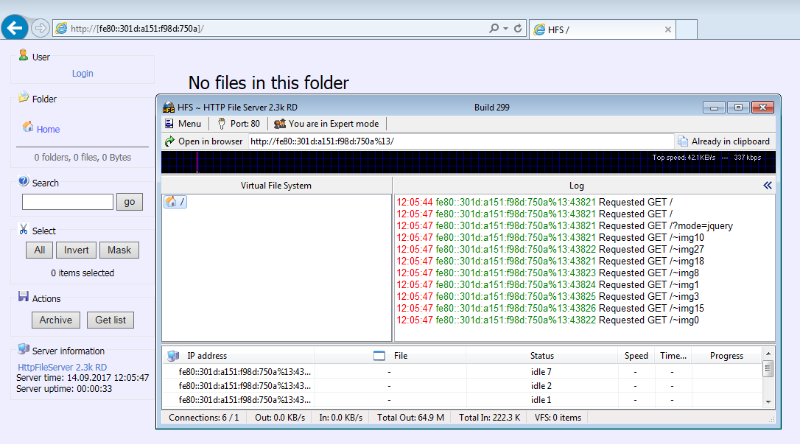
Task: Click the Invert selection button
Action: 75,250
